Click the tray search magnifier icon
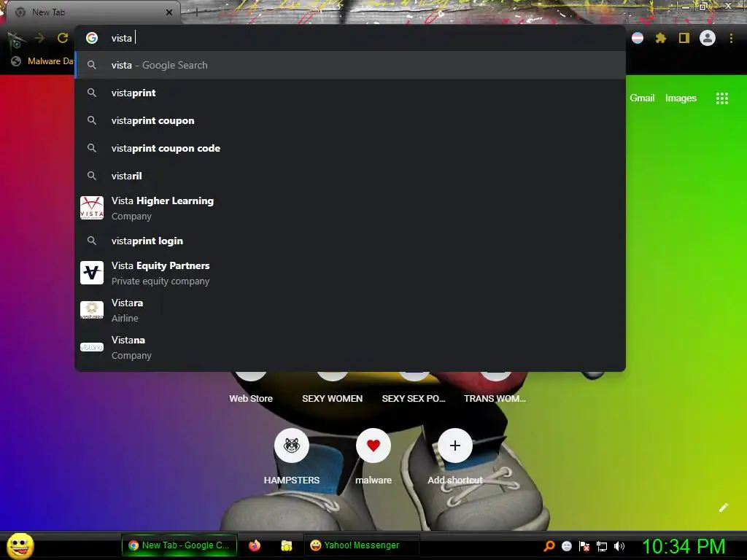 click(x=549, y=545)
